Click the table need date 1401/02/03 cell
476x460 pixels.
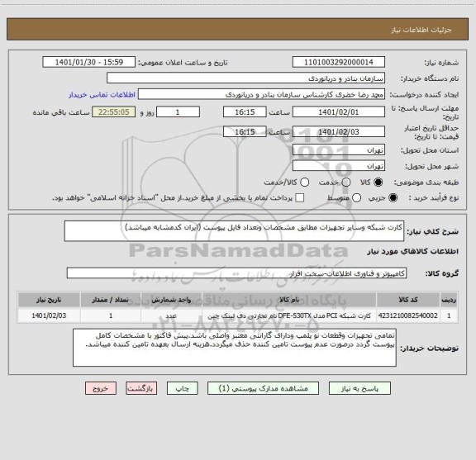tap(49, 315)
